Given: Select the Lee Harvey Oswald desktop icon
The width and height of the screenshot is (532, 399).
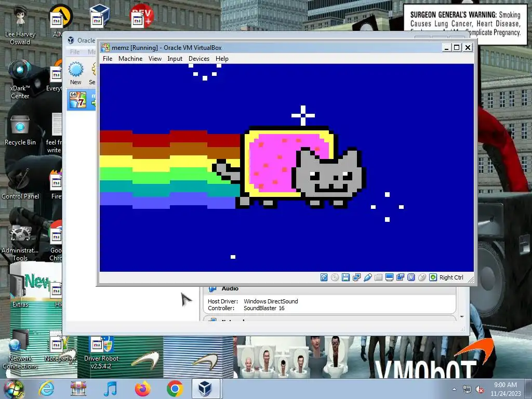Looking at the screenshot, I should click(20, 25).
